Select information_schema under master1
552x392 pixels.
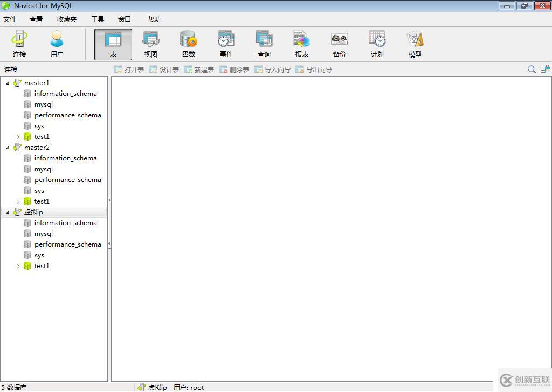pyautogui.click(x=65, y=94)
